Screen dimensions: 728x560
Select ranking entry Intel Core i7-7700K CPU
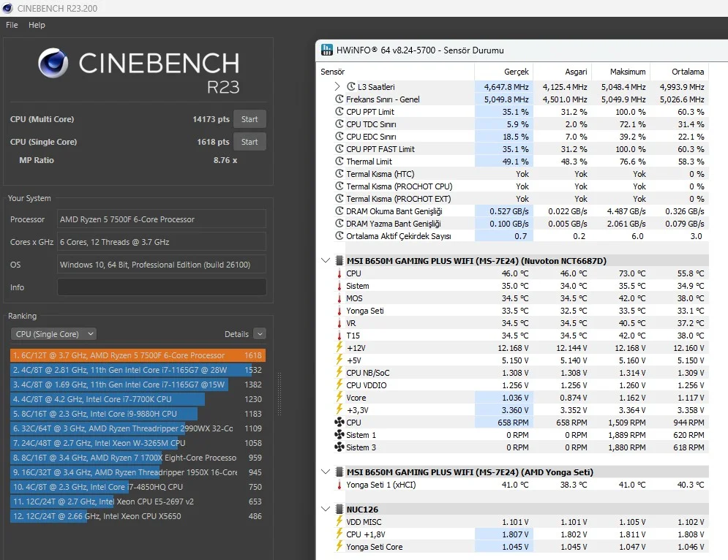(138, 399)
